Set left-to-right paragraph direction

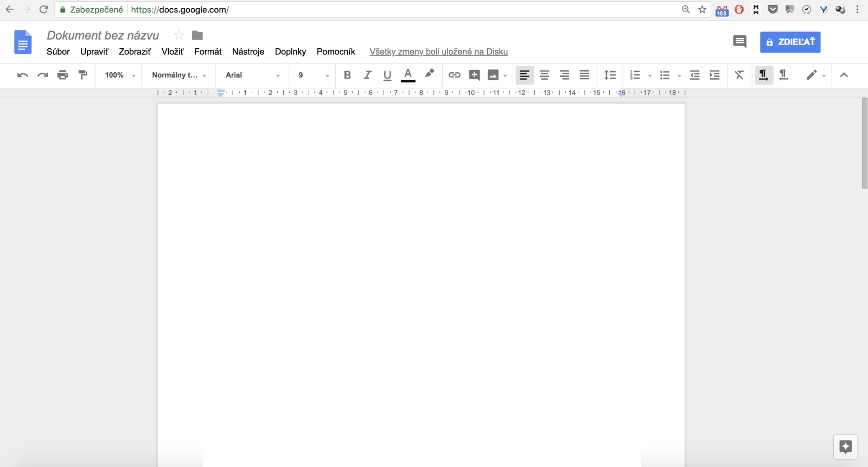coord(763,75)
